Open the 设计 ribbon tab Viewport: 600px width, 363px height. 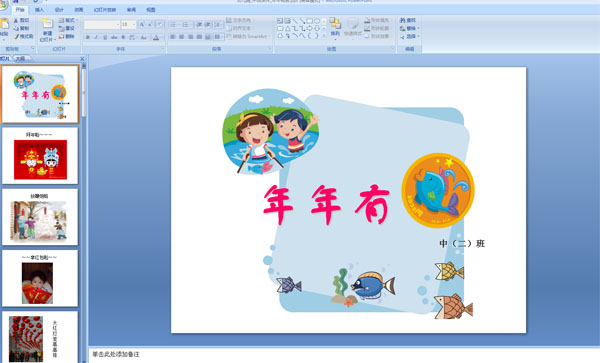[59, 10]
